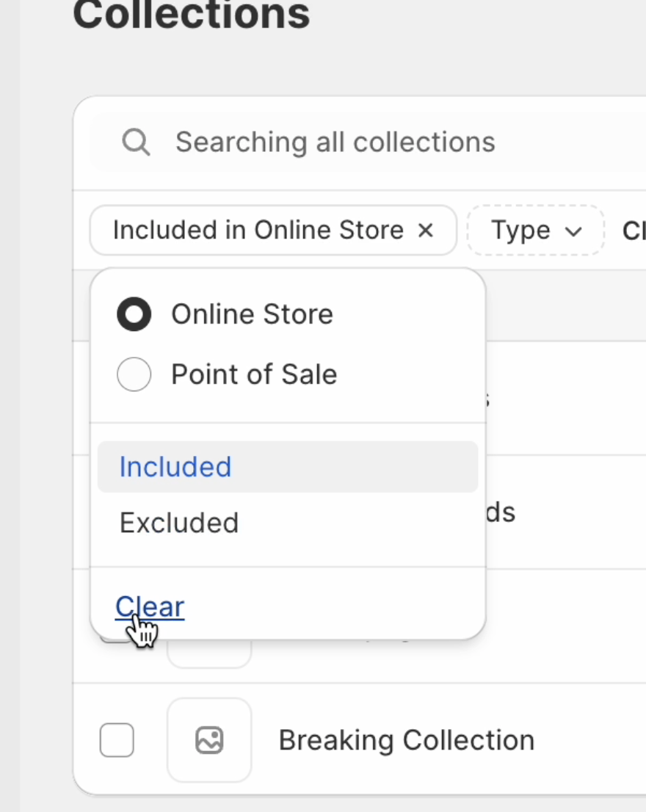Open the 'Included in Online Store' filter chip
Screen dimensions: 646x812
[258, 231]
